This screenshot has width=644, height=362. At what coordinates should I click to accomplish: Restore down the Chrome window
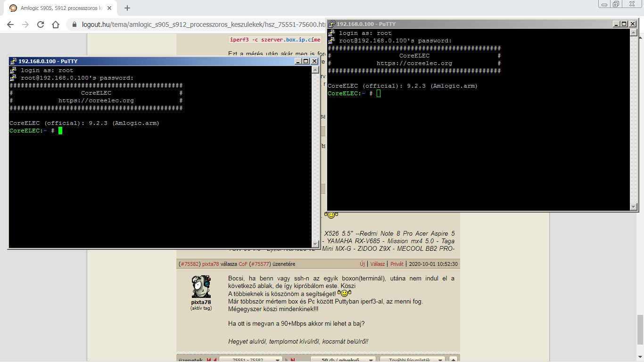tap(616, 4)
